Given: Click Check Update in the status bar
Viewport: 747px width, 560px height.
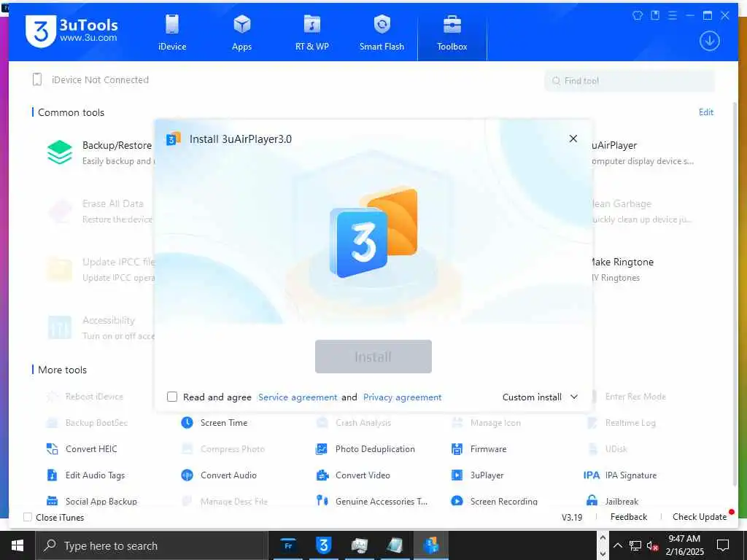Looking at the screenshot, I should (x=700, y=517).
